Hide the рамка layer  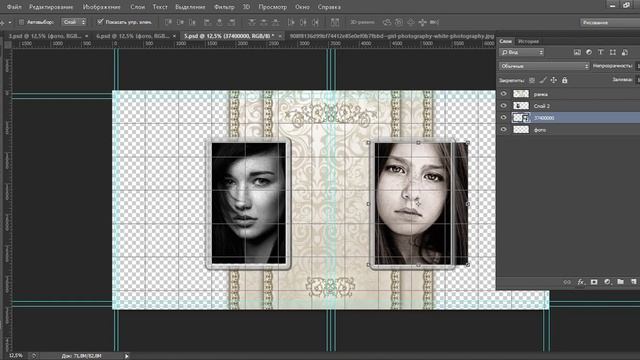[x=504, y=94]
